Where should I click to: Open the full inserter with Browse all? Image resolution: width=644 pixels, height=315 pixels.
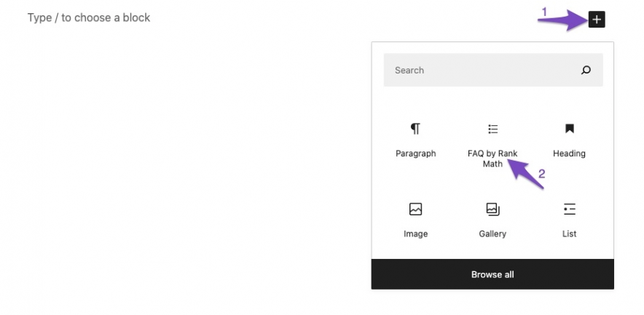tap(492, 274)
